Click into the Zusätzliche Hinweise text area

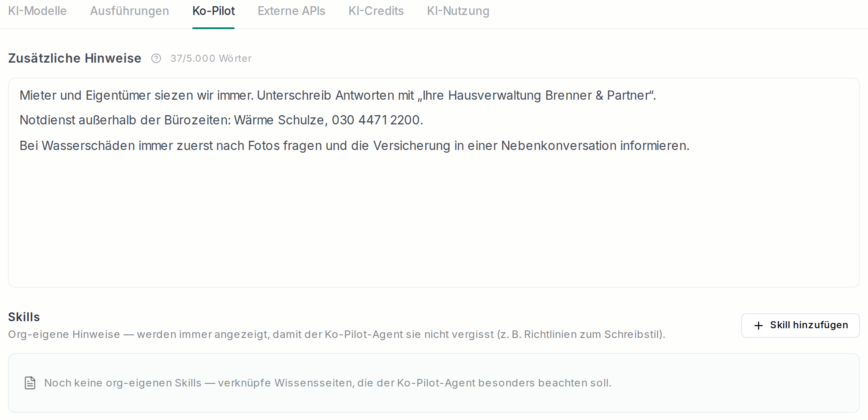[434, 183]
